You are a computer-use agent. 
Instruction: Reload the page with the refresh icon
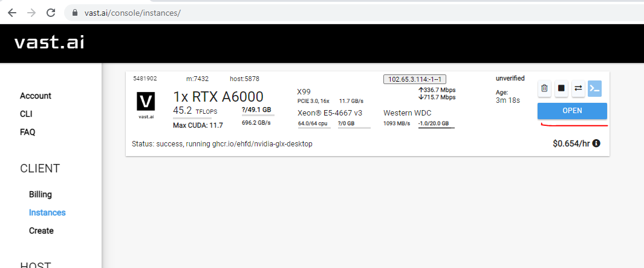(x=51, y=13)
